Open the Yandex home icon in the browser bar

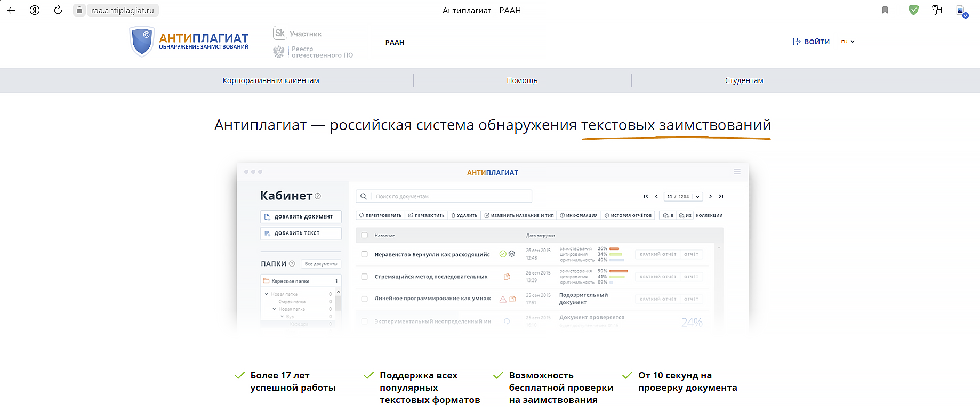tap(35, 10)
